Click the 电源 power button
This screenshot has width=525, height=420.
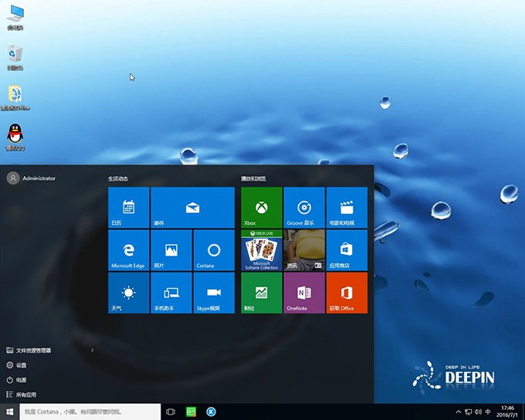[x=21, y=380]
